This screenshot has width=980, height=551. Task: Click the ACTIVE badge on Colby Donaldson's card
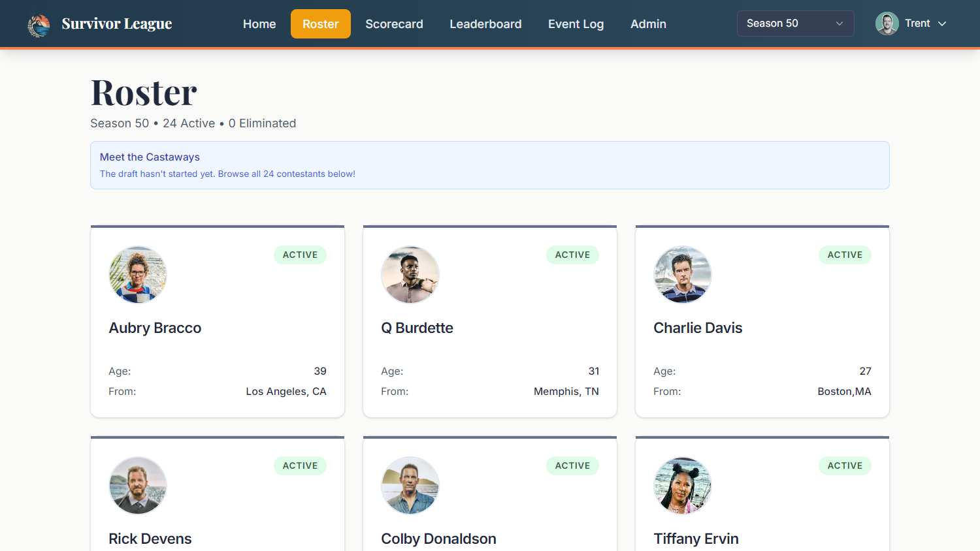click(572, 465)
